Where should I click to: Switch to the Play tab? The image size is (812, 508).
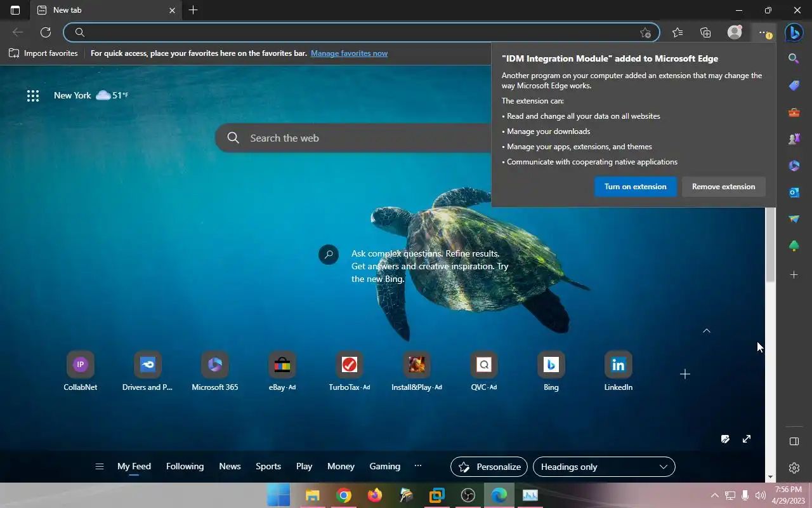304,466
